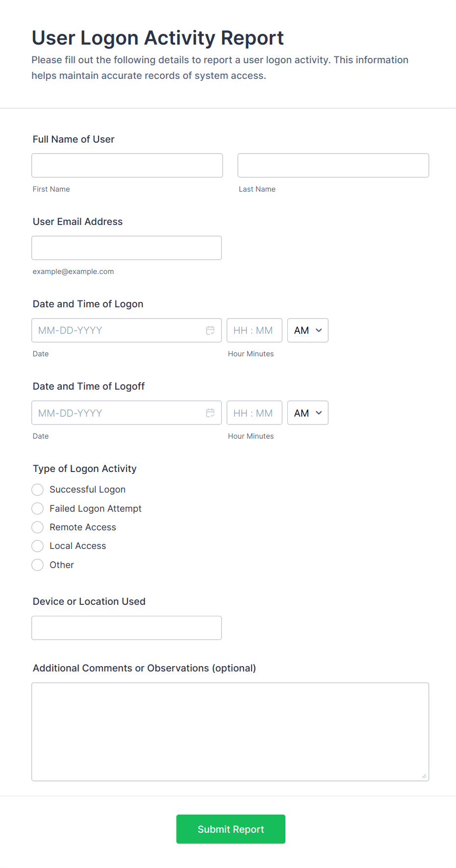
Task: Select the Local Access radio option
Action: coord(38,546)
